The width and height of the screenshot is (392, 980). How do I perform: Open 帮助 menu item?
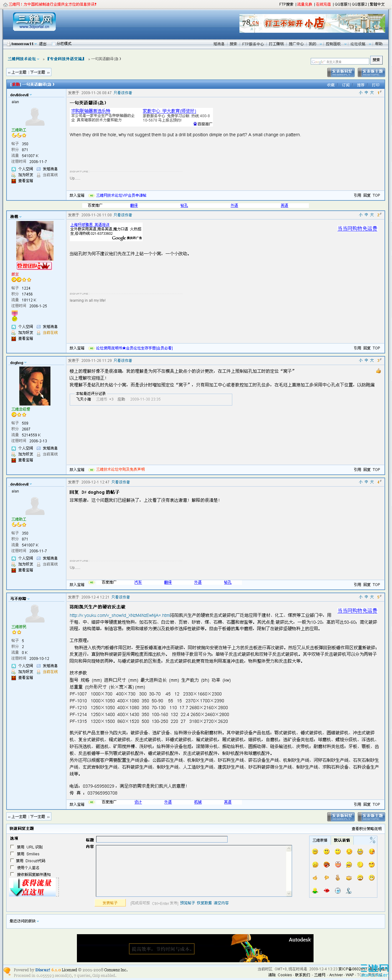point(379,44)
